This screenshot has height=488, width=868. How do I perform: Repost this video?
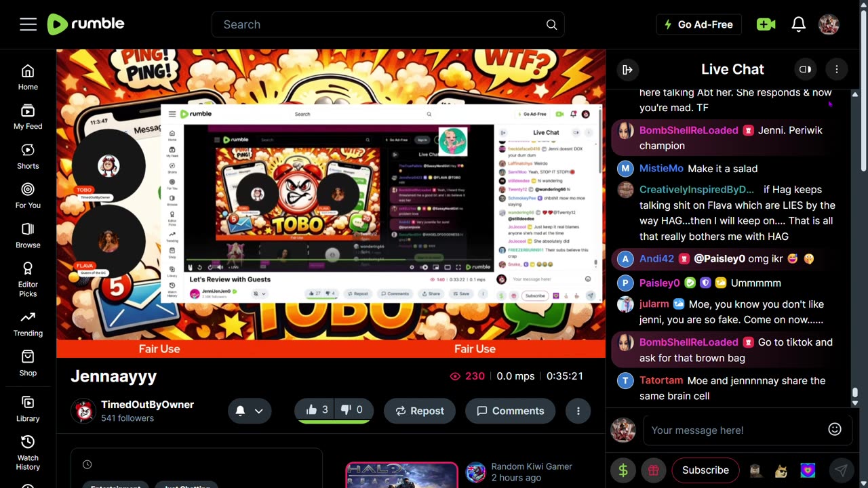[420, 411]
